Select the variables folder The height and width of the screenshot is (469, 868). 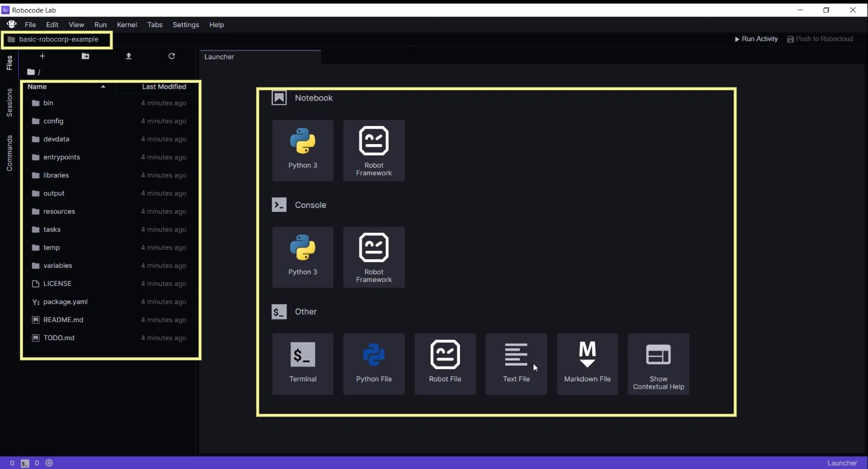110,266
